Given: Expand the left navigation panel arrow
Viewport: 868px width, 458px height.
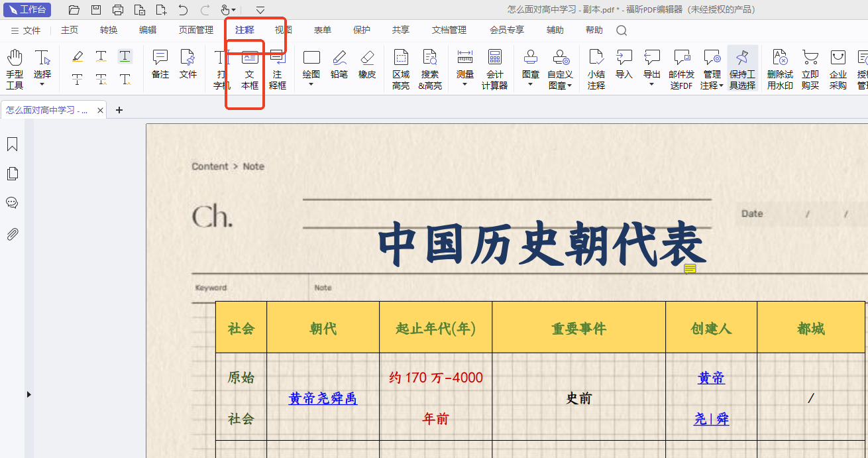Looking at the screenshot, I should tap(28, 394).
